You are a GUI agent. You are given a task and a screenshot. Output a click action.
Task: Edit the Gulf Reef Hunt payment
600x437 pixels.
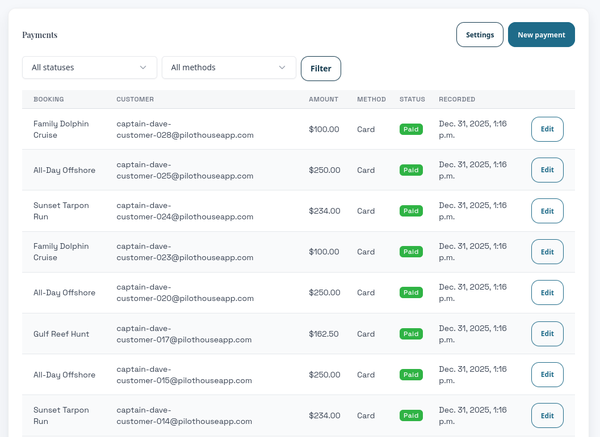coord(547,333)
